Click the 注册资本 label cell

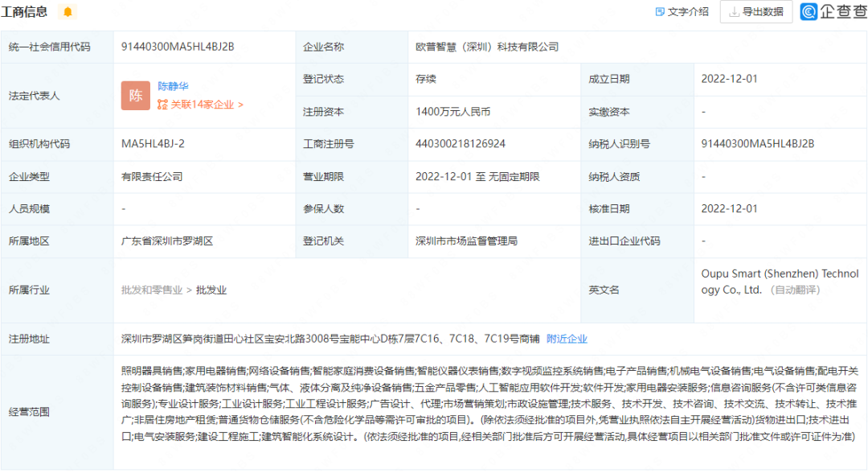[351, 111]
